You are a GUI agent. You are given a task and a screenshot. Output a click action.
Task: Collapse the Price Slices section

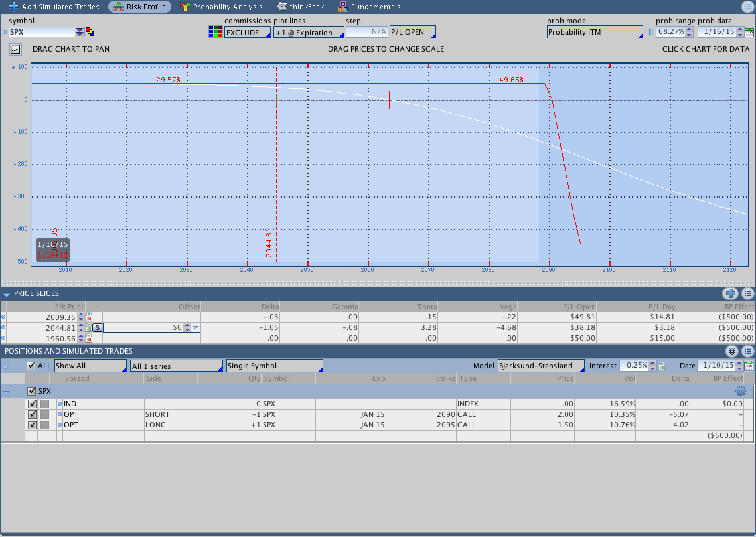pos(6,294)
